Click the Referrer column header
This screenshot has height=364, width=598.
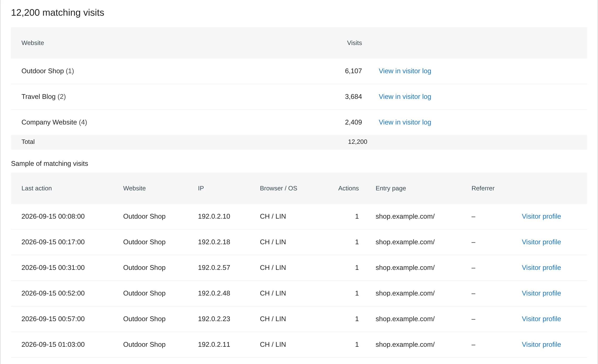[483, 188]
